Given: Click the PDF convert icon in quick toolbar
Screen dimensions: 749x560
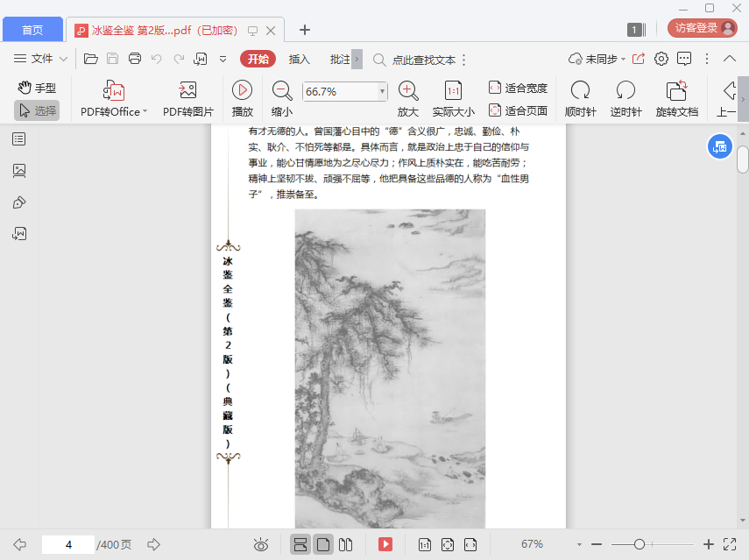Looking at the screenshot, I should point(200,59).
